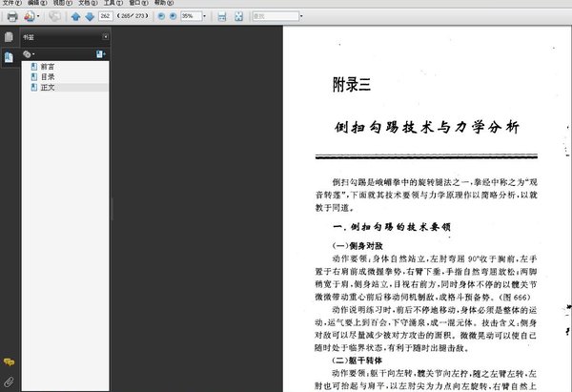The width and height of the screenshot is (572, 392).
Task: Click the subheading (一)侧身对敌
Action: tap(357, 246)
